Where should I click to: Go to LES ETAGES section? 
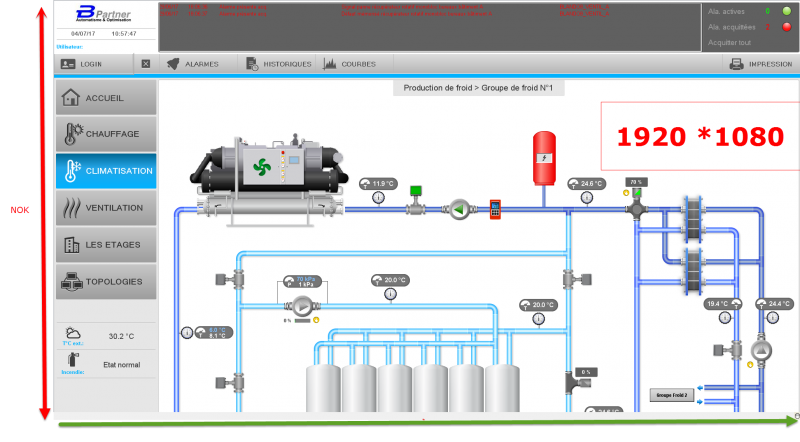(x=106, y=244)
